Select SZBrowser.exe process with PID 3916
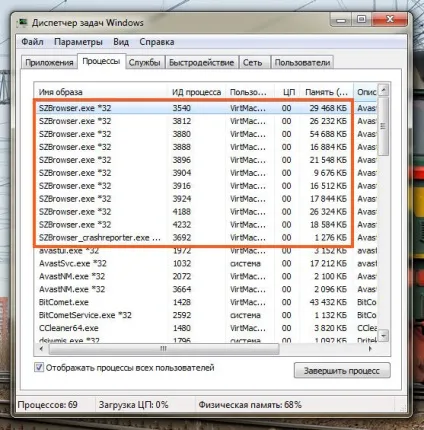This screenshot has width=424, height=430. [206, 186]
